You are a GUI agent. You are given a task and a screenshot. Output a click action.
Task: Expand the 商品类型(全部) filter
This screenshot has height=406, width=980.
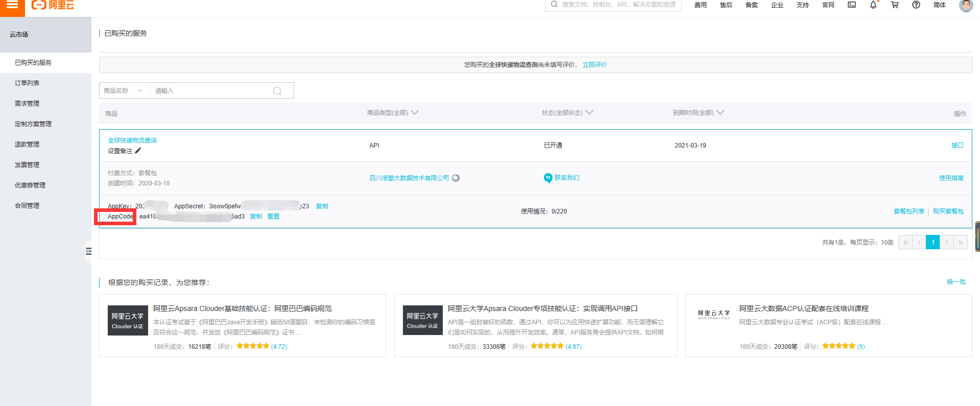click(x=392, y=113)
